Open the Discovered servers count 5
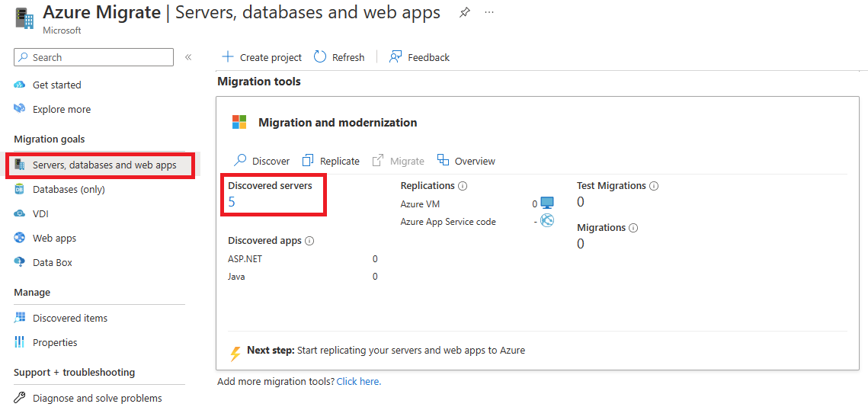This screenshot has width=868, height=407. point(232,201)
